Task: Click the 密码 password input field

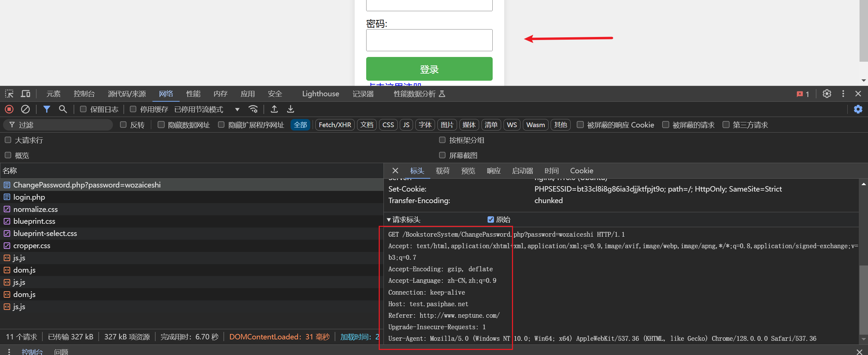Action: coord(429,40)
